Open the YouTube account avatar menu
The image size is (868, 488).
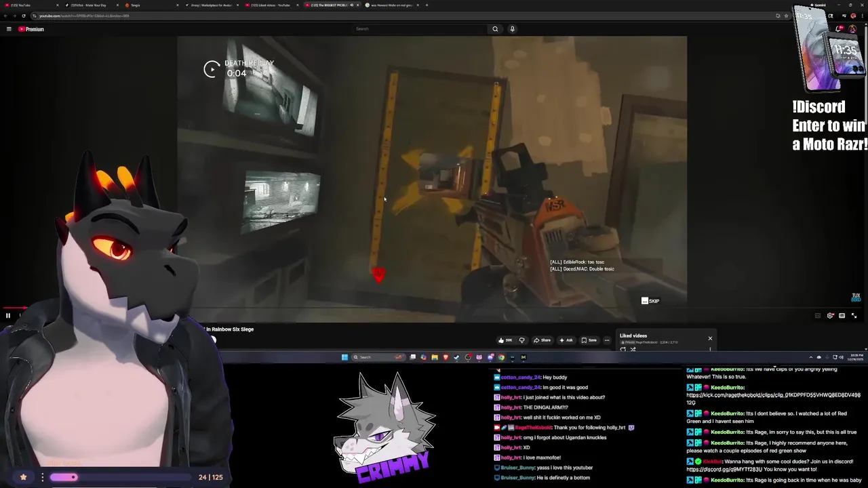852,29
